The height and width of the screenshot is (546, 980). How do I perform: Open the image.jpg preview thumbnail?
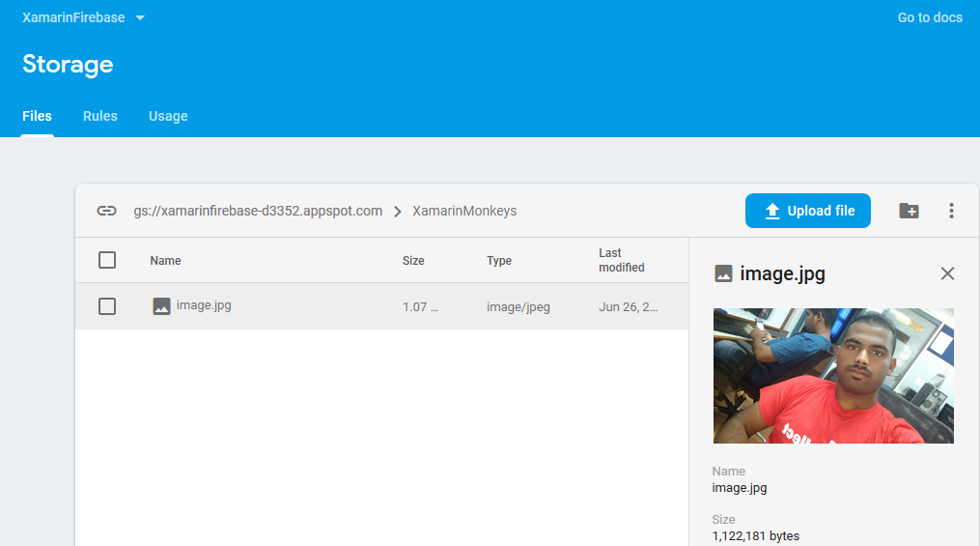tap(833, 376)
